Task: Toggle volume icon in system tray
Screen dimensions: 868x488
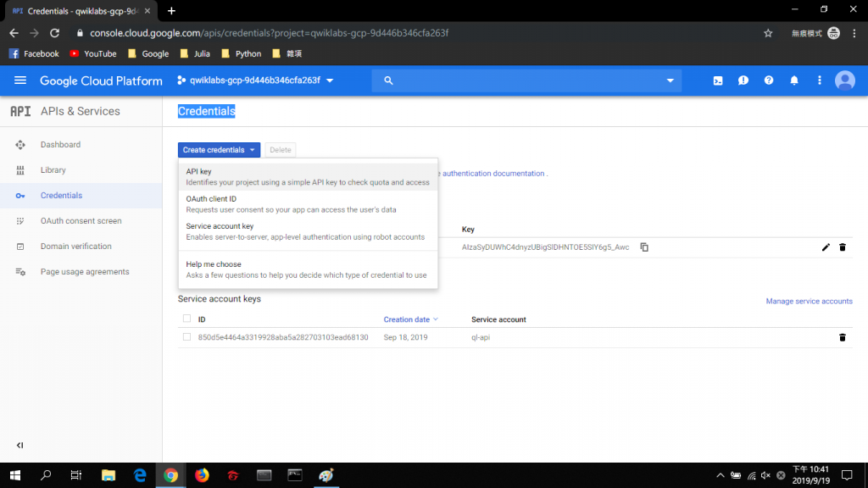Action: (766, 475)
